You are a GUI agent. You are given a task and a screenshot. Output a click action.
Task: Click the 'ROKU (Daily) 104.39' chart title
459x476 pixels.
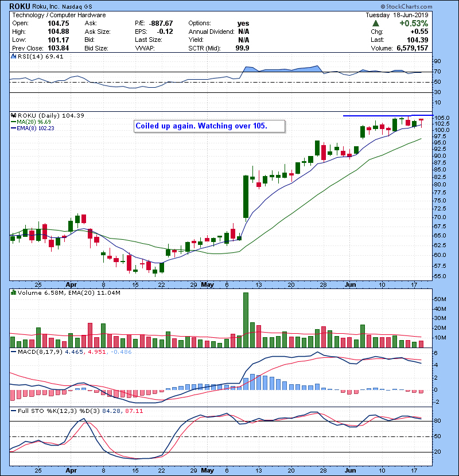pos(51,115)
